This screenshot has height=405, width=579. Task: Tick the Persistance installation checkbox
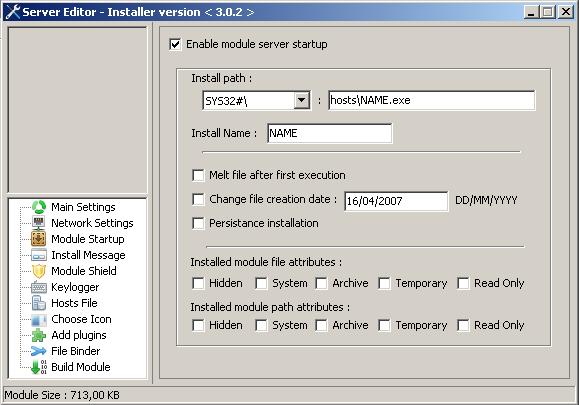(x=198, y=223)
